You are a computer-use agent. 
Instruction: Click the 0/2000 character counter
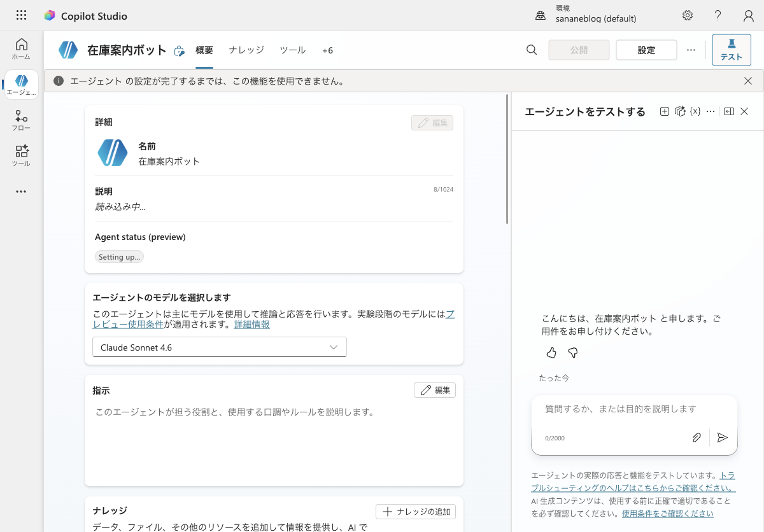click(555, 438)
